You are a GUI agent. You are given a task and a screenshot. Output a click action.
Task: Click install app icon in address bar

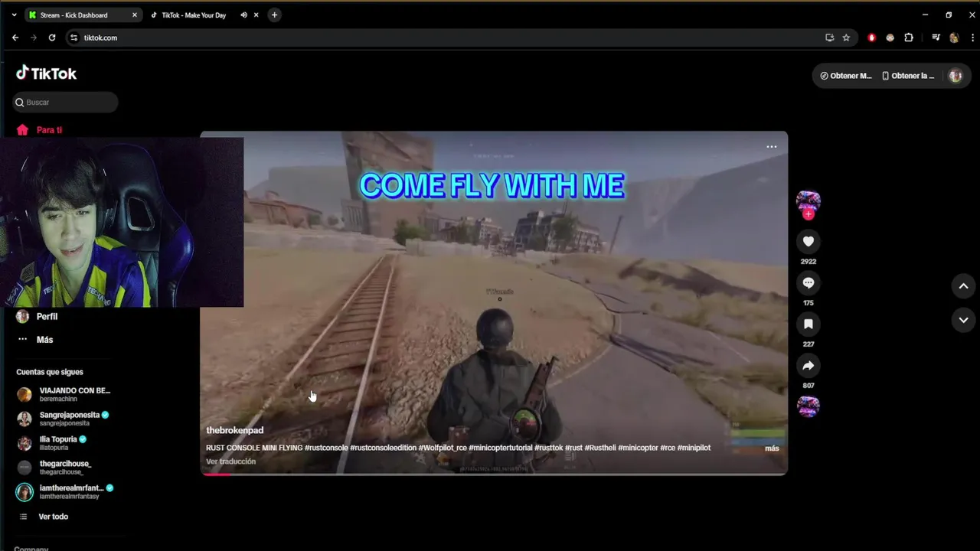829,37
